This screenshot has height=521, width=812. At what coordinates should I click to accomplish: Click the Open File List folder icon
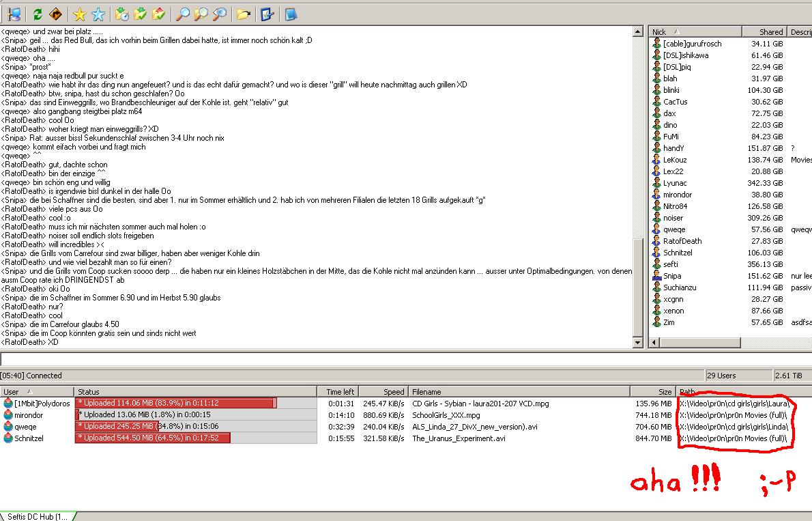(243, 14)
